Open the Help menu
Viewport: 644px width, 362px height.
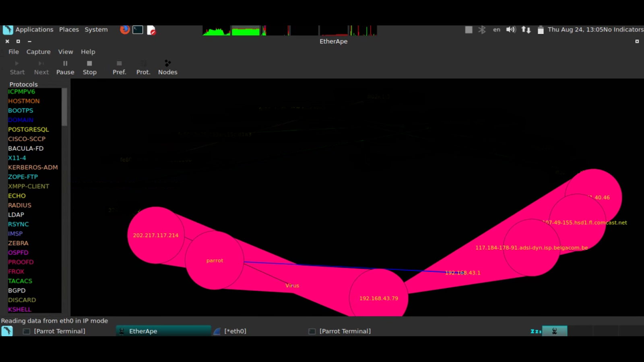point(88,51)
